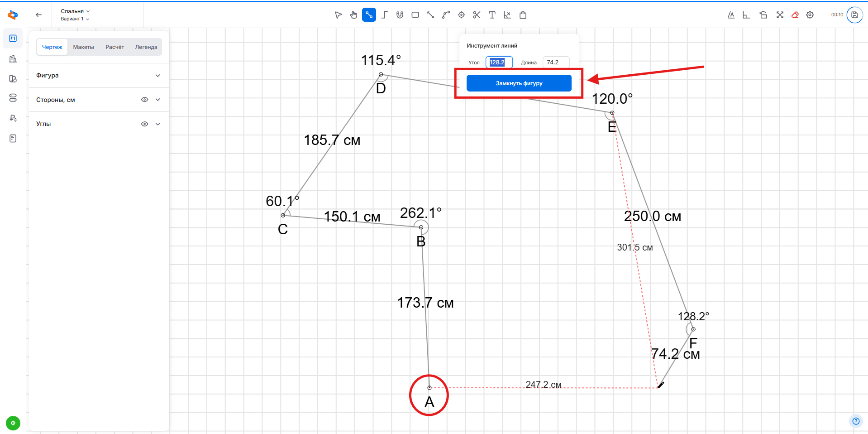
Task: Click the save disk icon
Action: pos(854,15)
